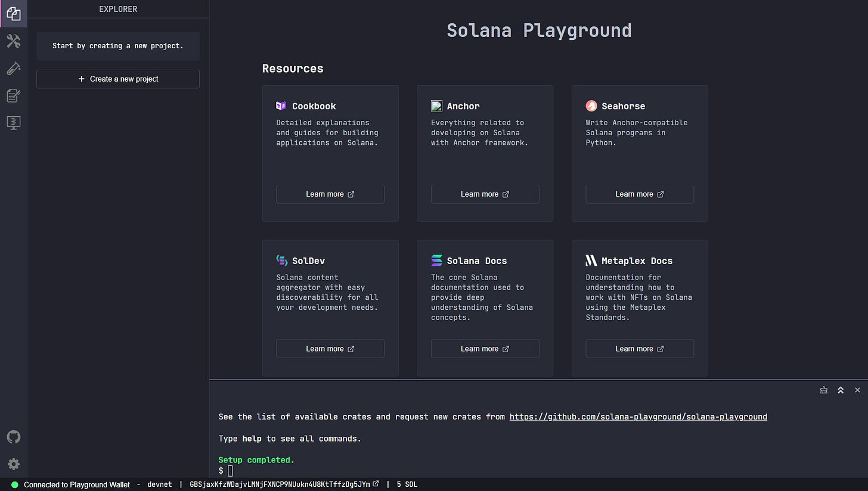868x491 pixels.
Task: Click the Resources section heading
Action: [293, 69]
